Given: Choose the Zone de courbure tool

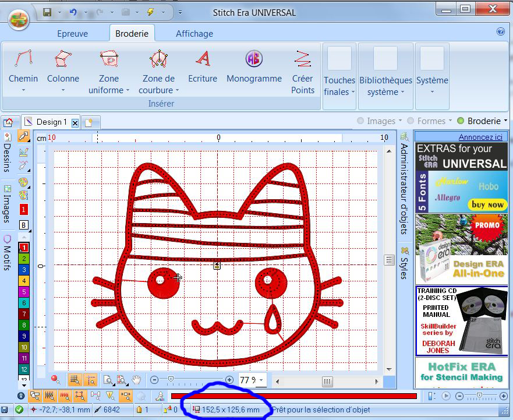Looking at the screenshot, I should pyautogui.click(x=159, y=59).
